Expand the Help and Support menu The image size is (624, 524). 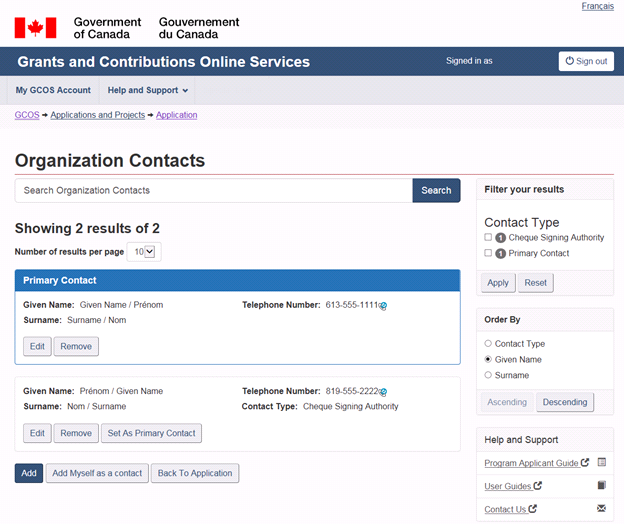coord(147,91)
